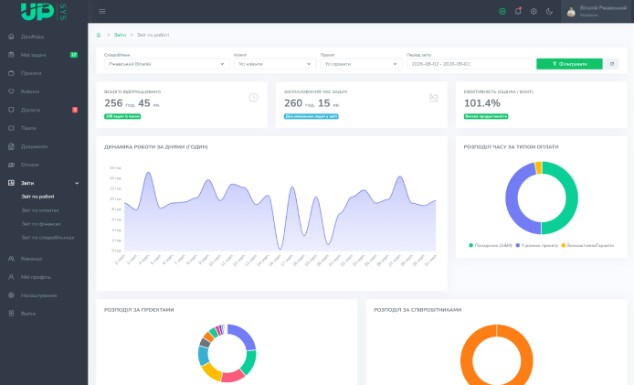
Task: Select Звіт по співробітниках submenu item
Action: point(48,237)
